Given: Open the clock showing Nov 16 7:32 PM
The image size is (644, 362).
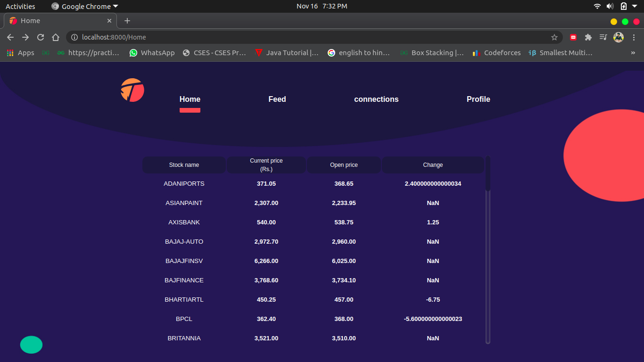Looking at the screenshot, I should tap(322, 6).
